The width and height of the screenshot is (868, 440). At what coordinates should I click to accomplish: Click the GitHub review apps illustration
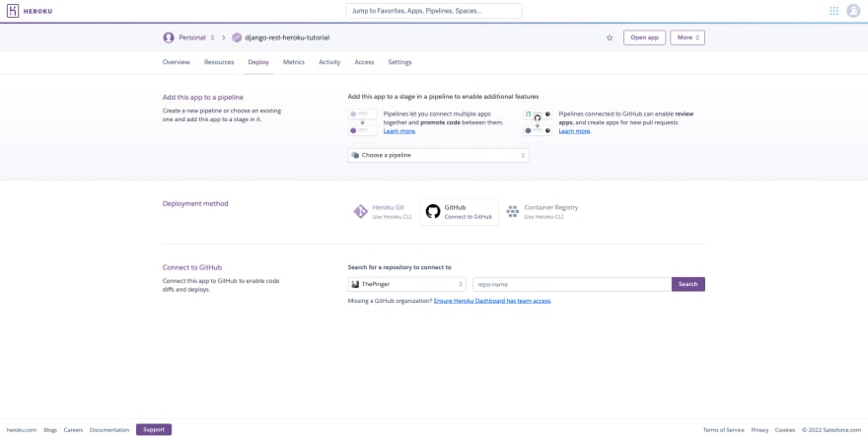538,122
